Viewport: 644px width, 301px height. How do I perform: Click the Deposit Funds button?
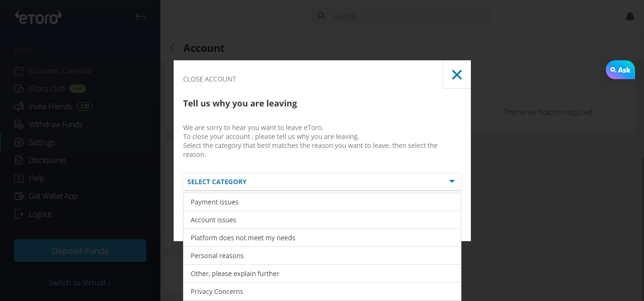(80, 251)
